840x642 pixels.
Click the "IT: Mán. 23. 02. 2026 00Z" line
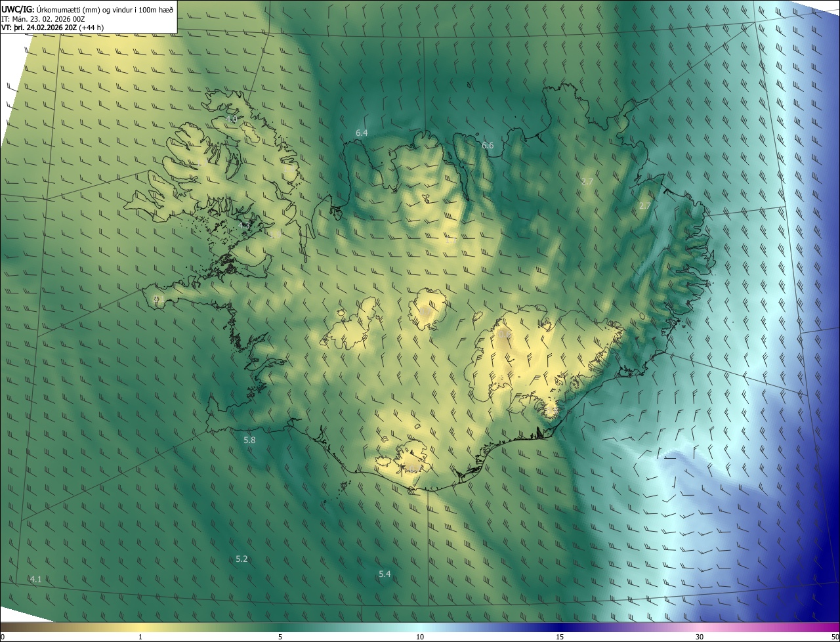42,18
